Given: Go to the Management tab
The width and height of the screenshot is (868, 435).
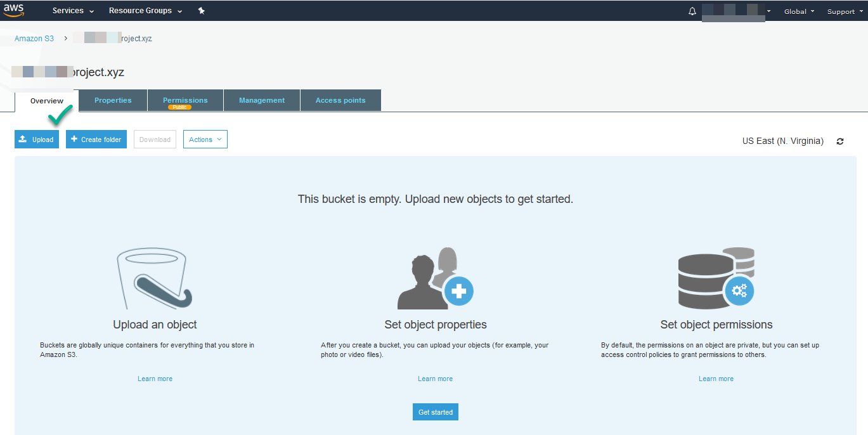Looking at the screenshot, I should point(262,100).
